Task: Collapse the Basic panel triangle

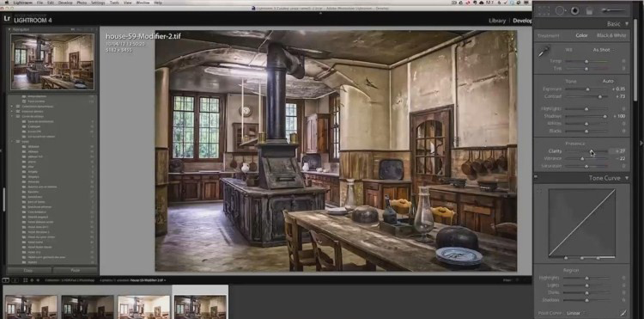Action: pyautogui.click(x=626, y=24)
